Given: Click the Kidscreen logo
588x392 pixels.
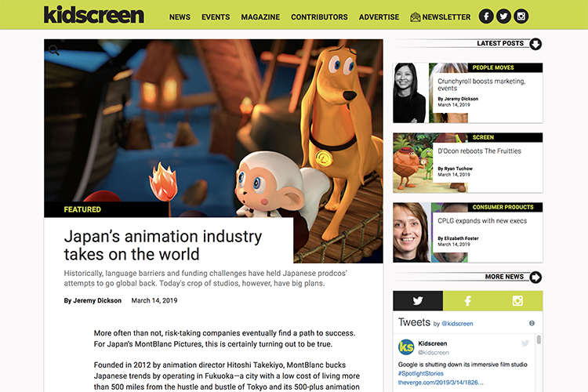Looking at the screenshot, I should point(94,14).
